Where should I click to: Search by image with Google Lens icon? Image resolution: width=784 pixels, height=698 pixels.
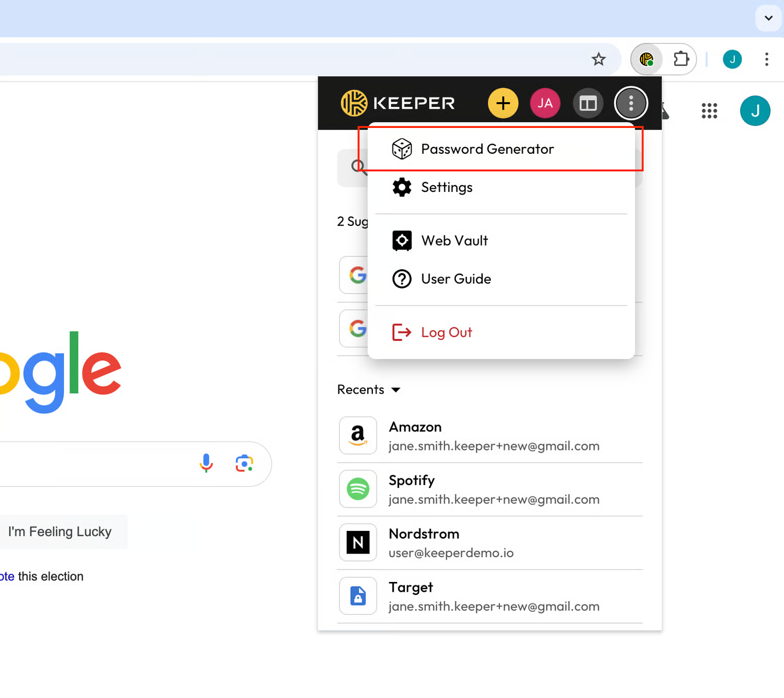click(x=244, y=463)
